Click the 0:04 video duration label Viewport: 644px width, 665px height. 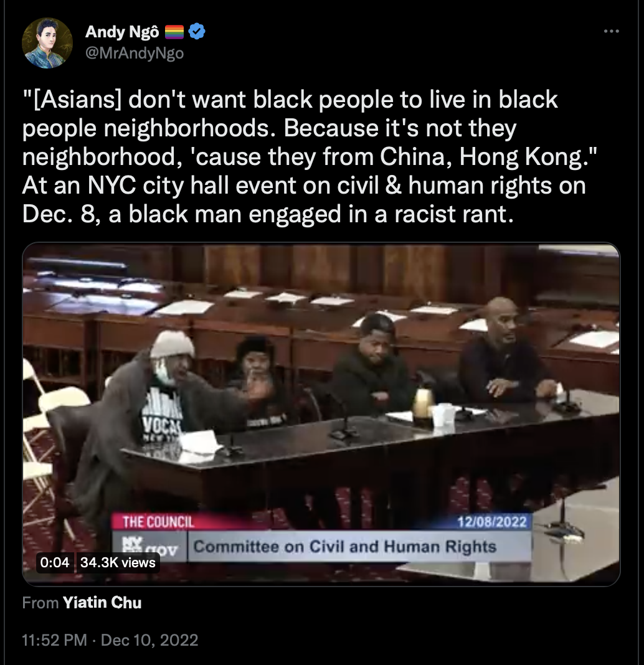(x=55, y=562)
